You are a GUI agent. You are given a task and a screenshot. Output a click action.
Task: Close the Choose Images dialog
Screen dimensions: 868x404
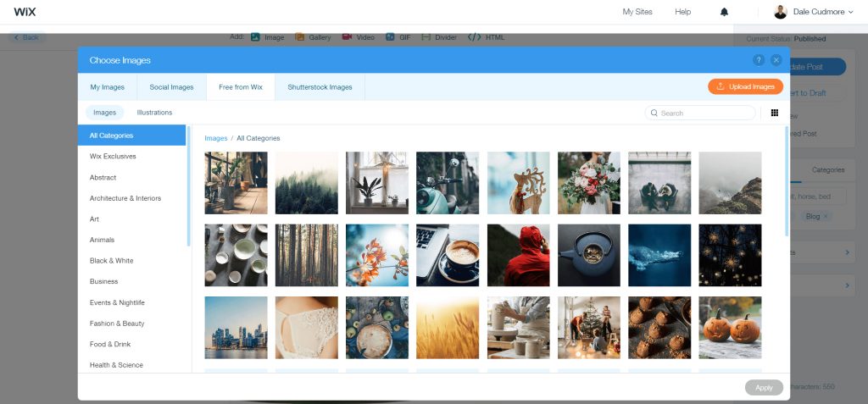[776, 60]
